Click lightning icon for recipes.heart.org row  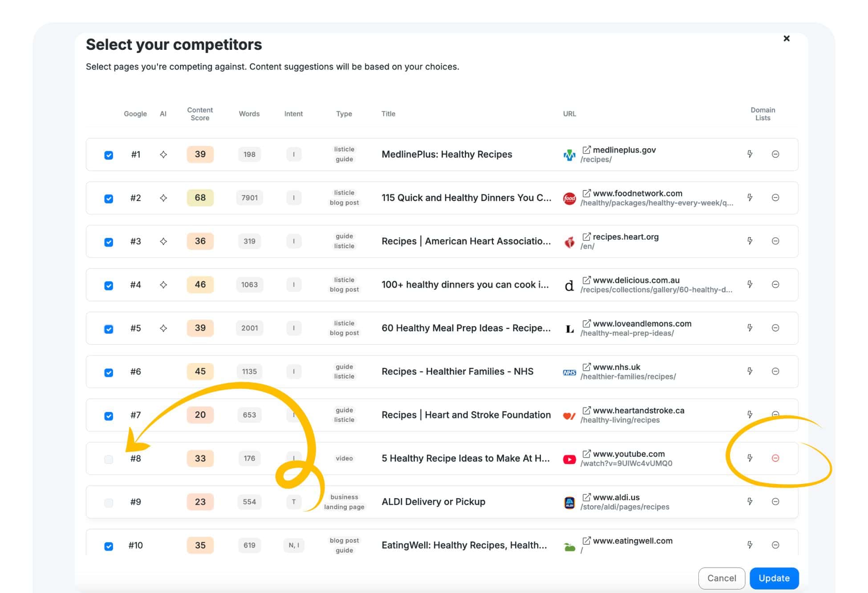pos(750,241)
